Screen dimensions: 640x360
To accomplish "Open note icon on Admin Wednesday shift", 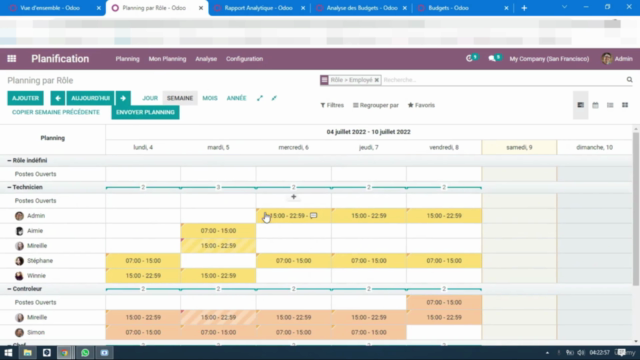I will click(313, 216).
